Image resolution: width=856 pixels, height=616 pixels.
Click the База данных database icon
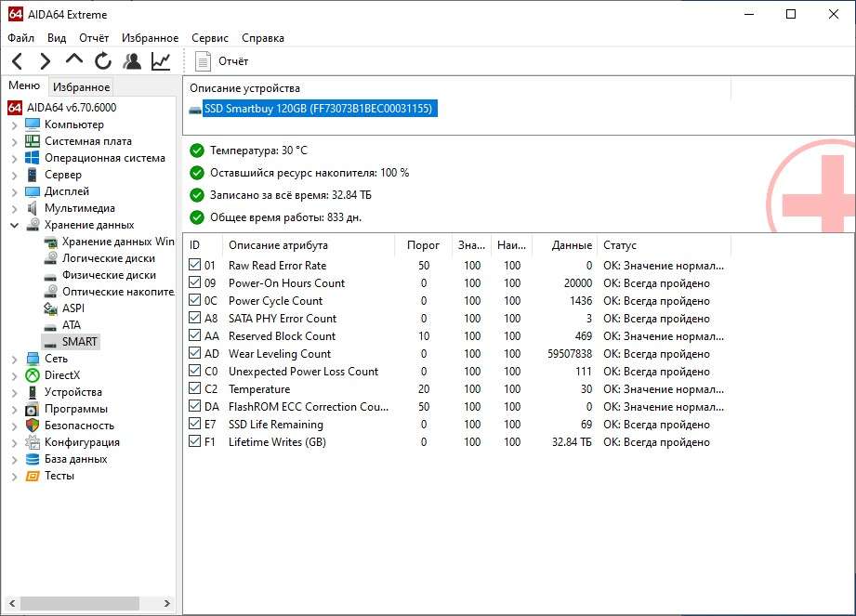pos(33,459)
